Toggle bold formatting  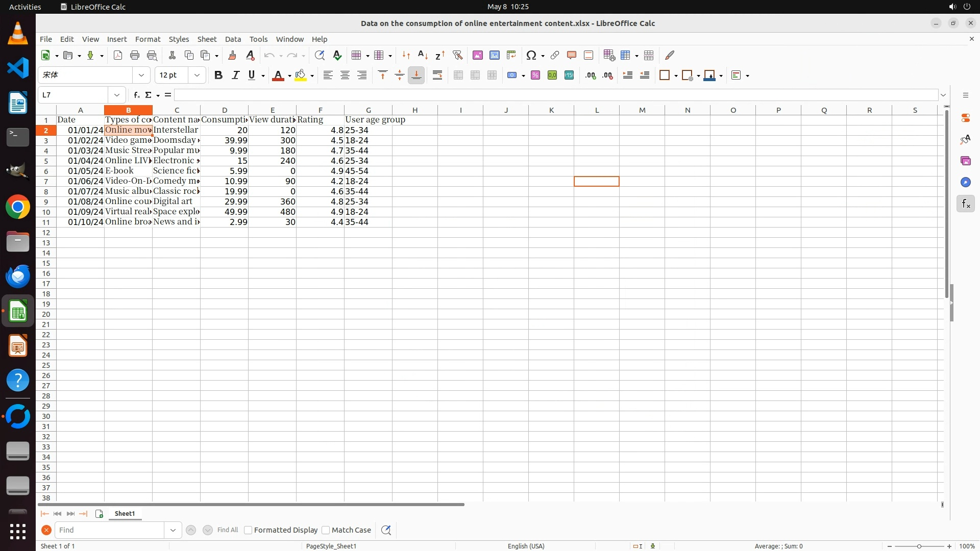(218, 76)
